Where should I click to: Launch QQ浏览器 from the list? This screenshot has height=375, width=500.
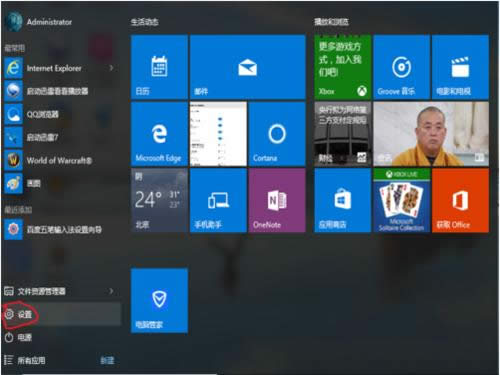tap(62, 114)
